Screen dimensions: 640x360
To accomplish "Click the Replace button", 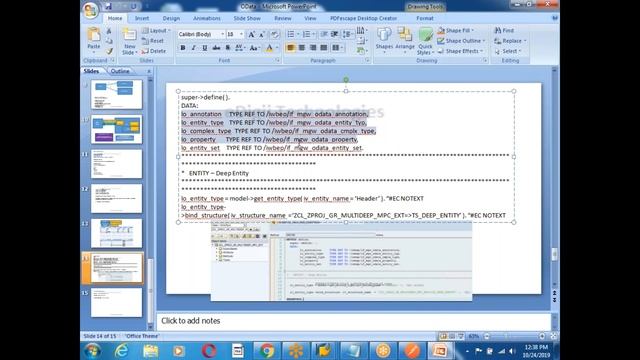I will (510, 41).
